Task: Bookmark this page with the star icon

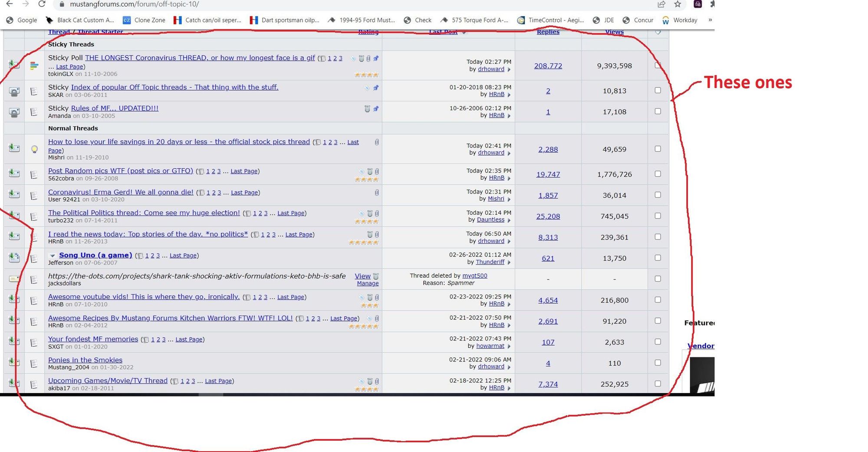Action: 677,4
